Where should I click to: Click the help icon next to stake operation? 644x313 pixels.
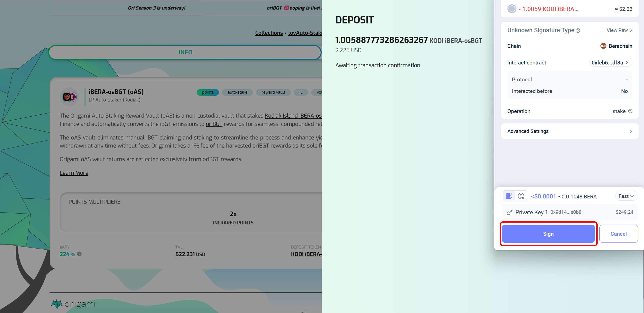[630, 111]
